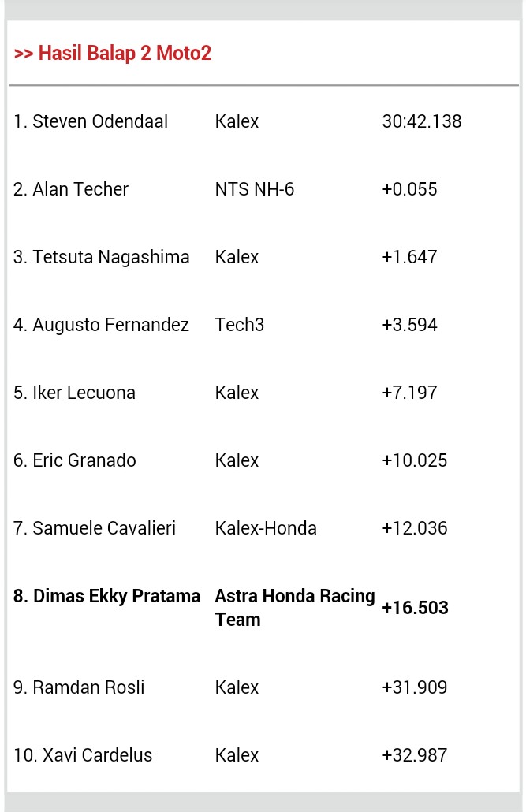The width and height of the screenshot is (526, 812).
Task: Select Iker Lecuona in fifth place
Action: 74,393
